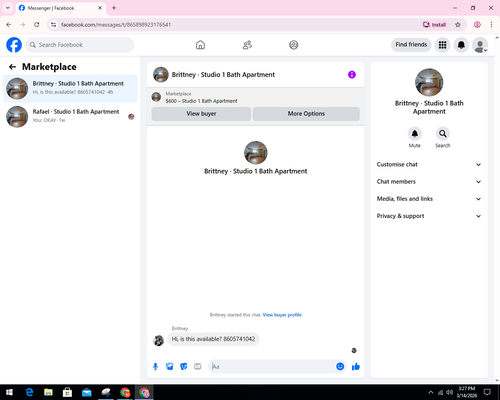Open Brittney - Studio 1 Bath Apartment conversation
500x400 pixels.
70,89
